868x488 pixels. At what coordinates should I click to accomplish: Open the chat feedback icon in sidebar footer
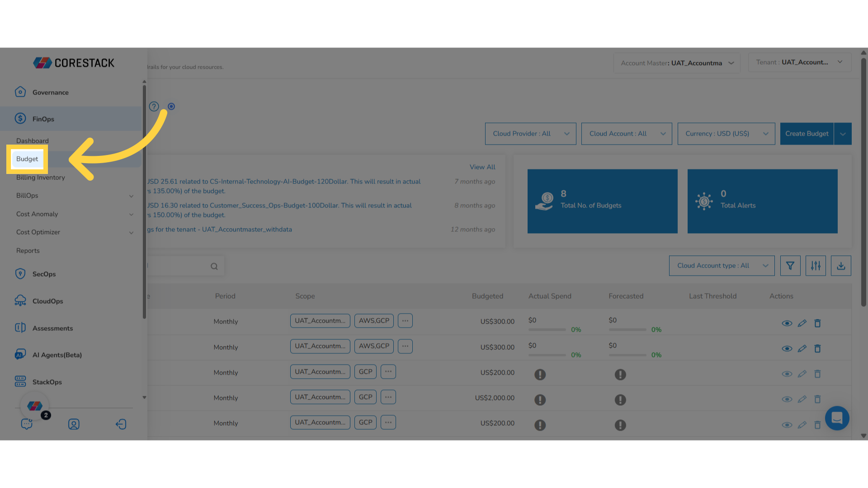coord(27,424)
